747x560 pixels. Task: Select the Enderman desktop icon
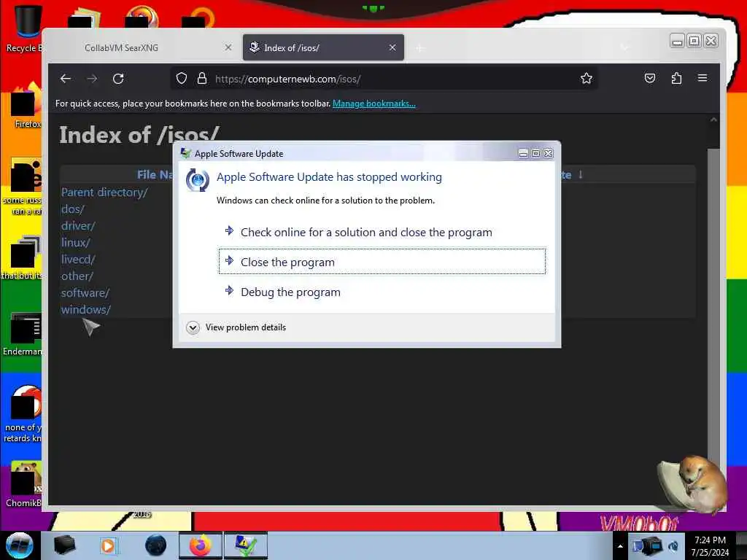[23, 334]
